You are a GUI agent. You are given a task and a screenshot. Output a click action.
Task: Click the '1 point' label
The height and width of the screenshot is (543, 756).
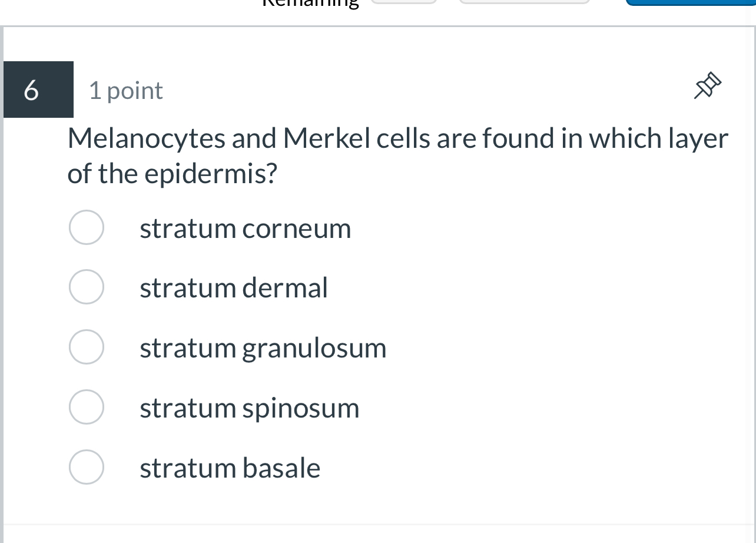point(126,91)
